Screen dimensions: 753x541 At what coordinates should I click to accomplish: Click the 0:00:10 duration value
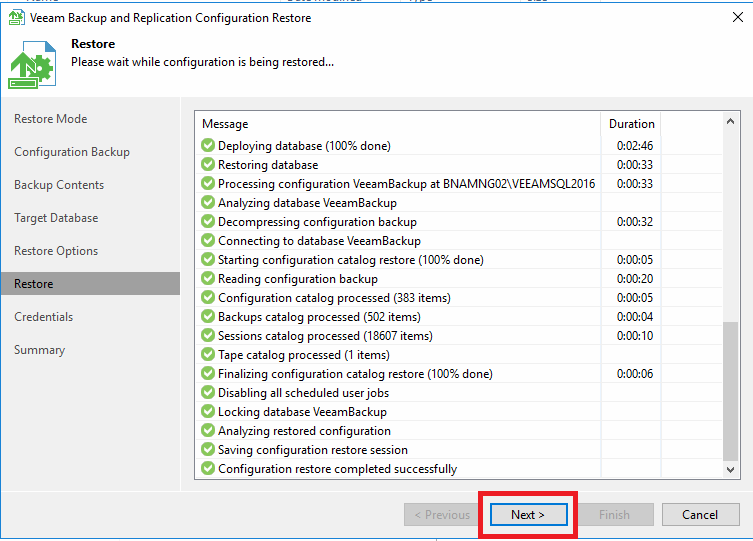pyautogui.click(x=635, y=336)
